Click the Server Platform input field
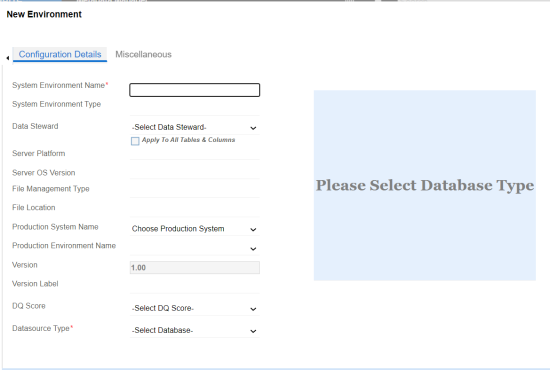The height and width of the screenshot is (370, 550). (x=195, y=153)
